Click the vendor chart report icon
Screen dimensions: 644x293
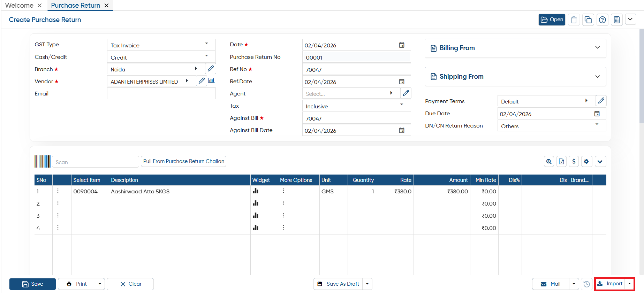pos(211,80)
